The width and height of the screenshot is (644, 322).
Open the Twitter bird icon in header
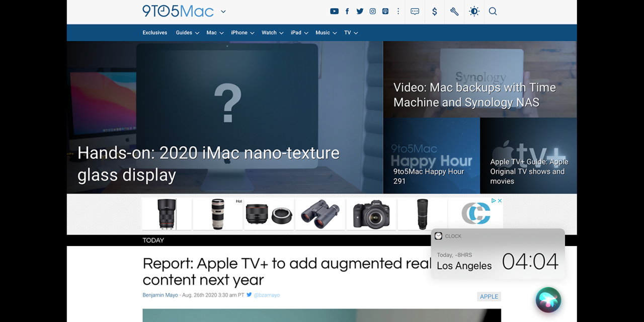click(x=360, y=12)
